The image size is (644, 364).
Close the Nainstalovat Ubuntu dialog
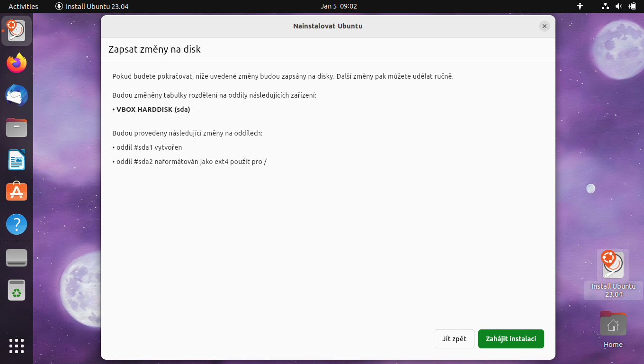pos(545,26)
